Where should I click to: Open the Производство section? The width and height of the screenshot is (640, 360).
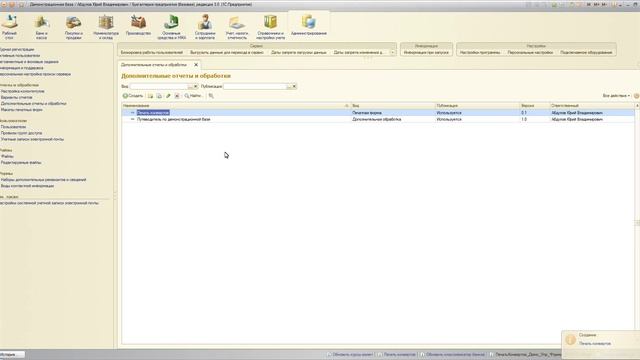click(x=138, y=25)
